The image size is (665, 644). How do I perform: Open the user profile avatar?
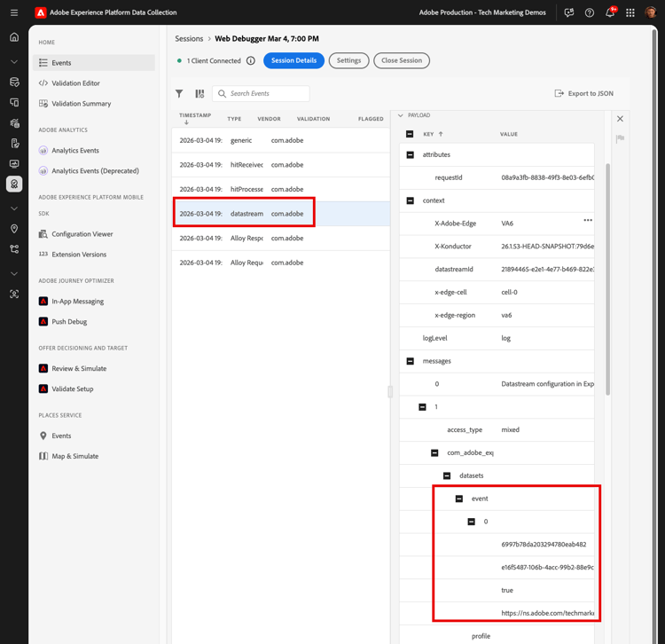point(651,12)
